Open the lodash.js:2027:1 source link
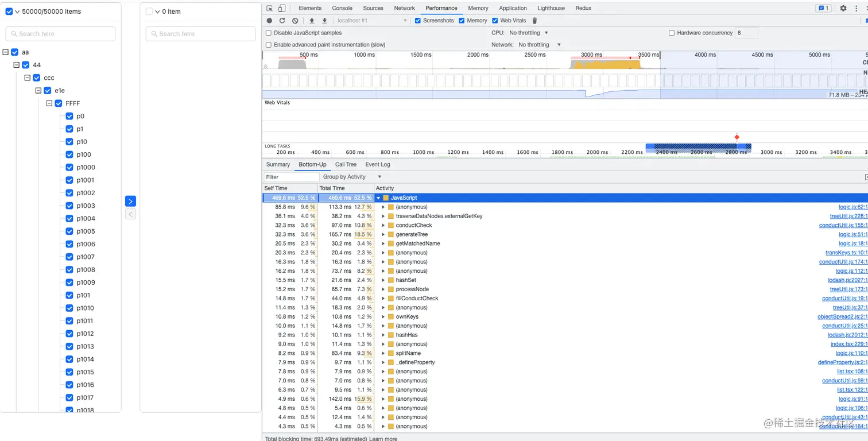Viewport: 868px width, 441px height. (x=848, y=280)
